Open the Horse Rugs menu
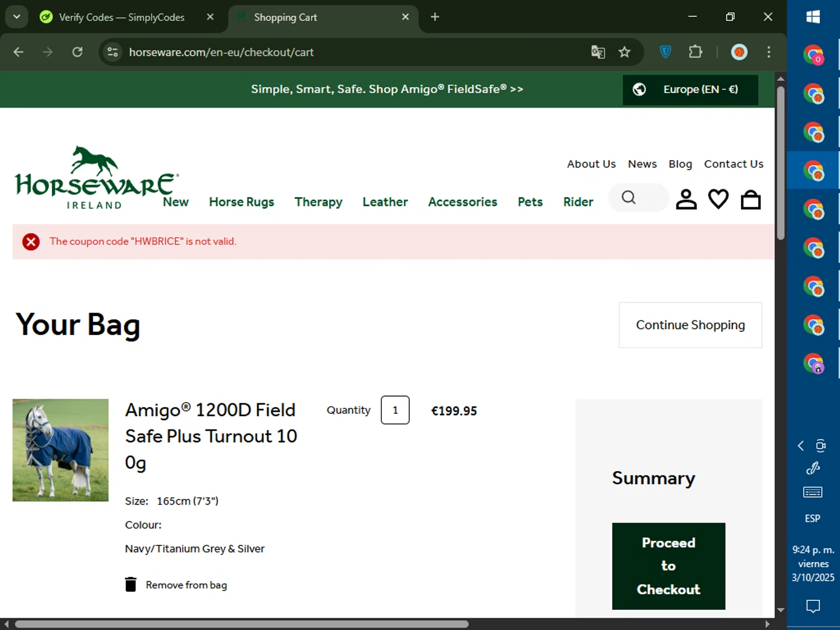The height and width of the screenshot is (630, 840). pyautogui.click(x=241, y=202)
